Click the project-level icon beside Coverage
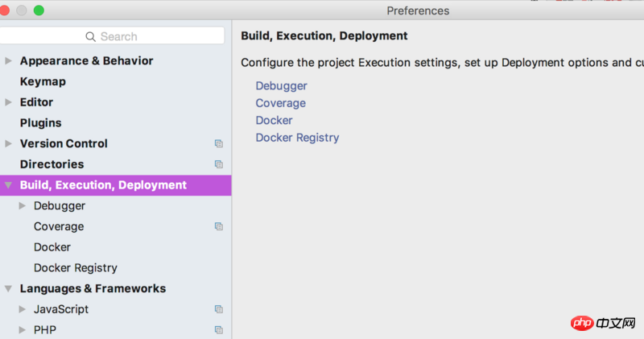 (218, 227)
